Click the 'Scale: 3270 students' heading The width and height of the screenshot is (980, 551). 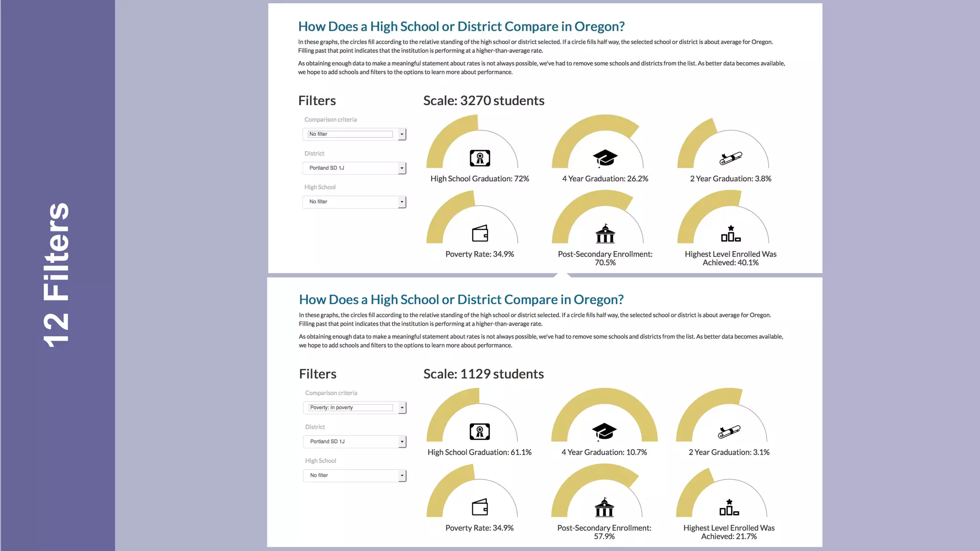tap(483, 101)
